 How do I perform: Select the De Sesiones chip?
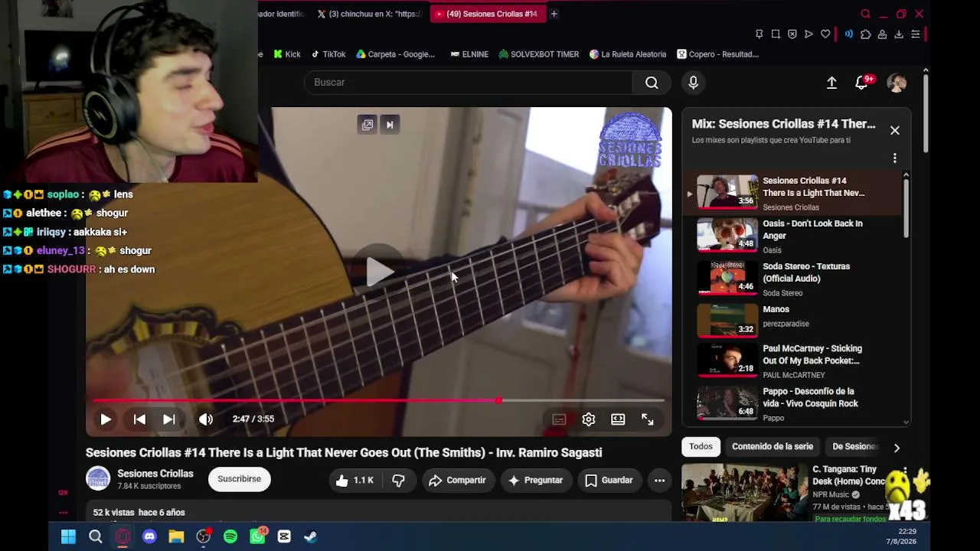pos(854,447)
